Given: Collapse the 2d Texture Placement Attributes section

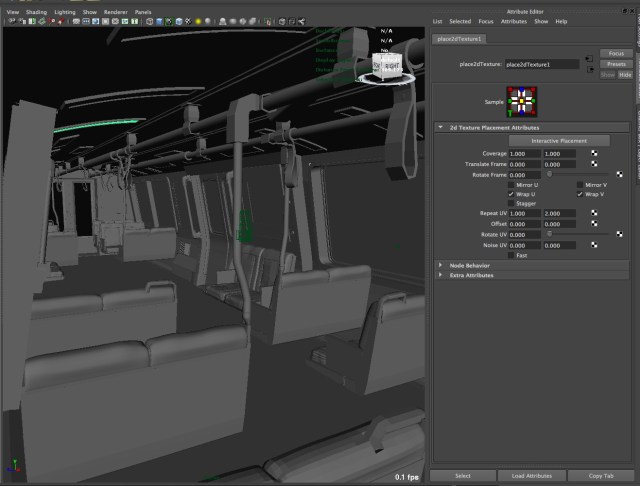Looking at the screenshot, I should tap(441, 128).
